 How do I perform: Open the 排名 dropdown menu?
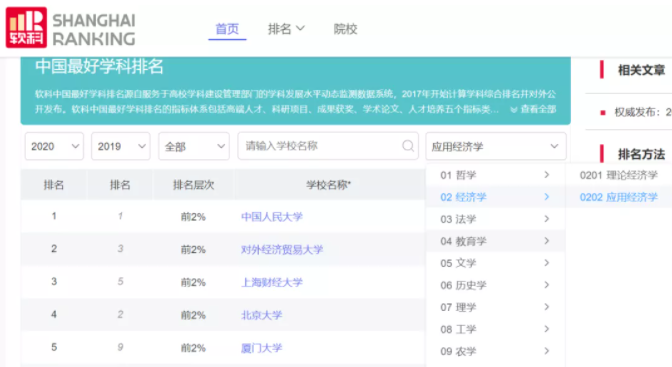click(286, 29)
